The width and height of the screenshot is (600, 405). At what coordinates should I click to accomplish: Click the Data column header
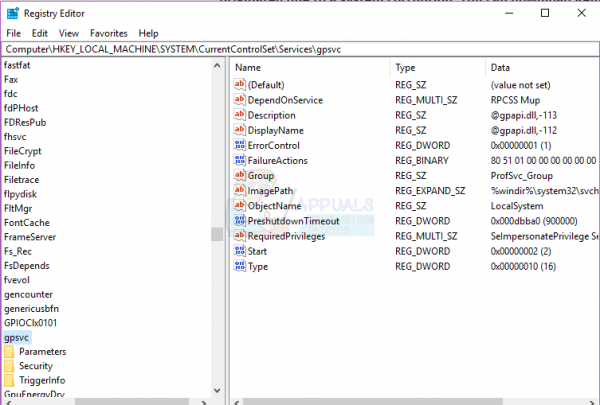pos(500,68)
